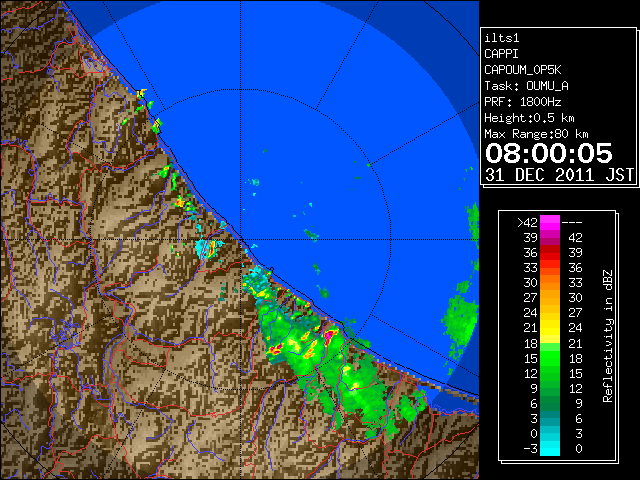Select the "Task: OUMU_A" line
Image resolution: width=640 pixels, height=480 pixels.
(x=527, y=86)
